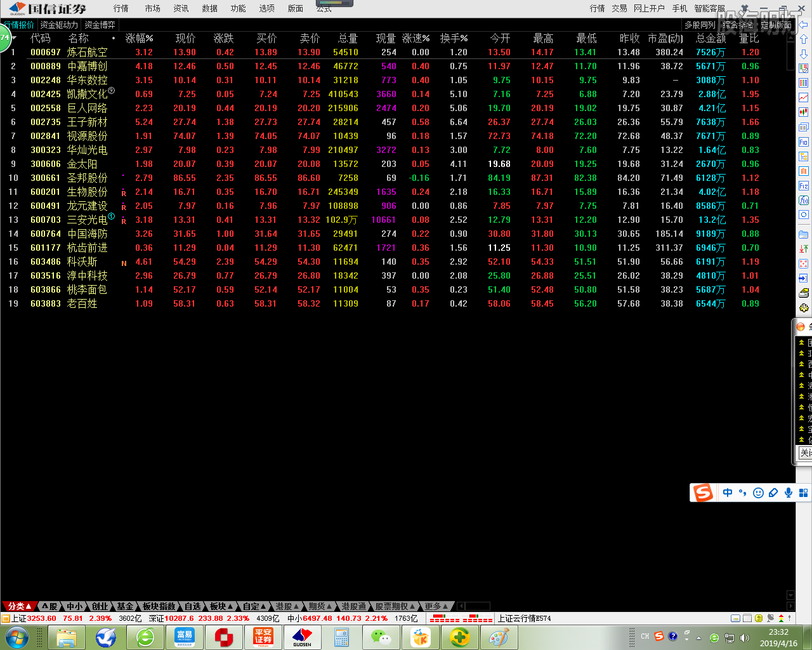812x650 pixels.
Task: Expand the 分类 bottom tab menu
Action: click(x=19, y=606)
